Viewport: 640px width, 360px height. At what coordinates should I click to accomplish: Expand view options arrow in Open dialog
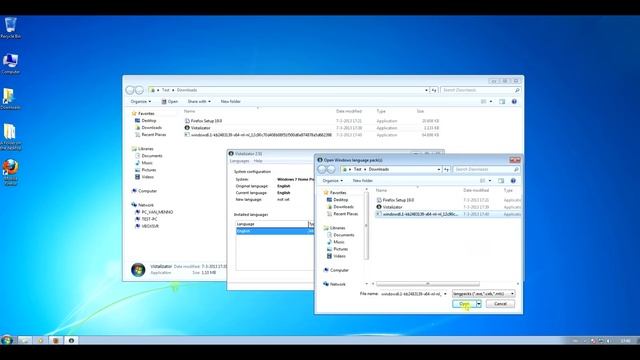[490, 180]
